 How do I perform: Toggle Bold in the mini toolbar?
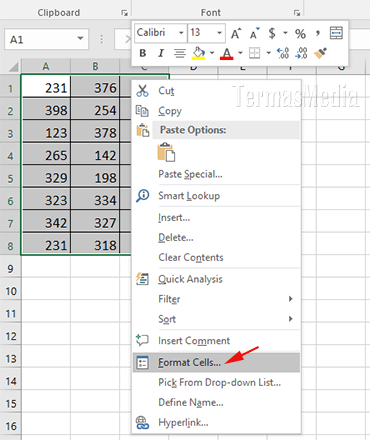click(143, 53)
